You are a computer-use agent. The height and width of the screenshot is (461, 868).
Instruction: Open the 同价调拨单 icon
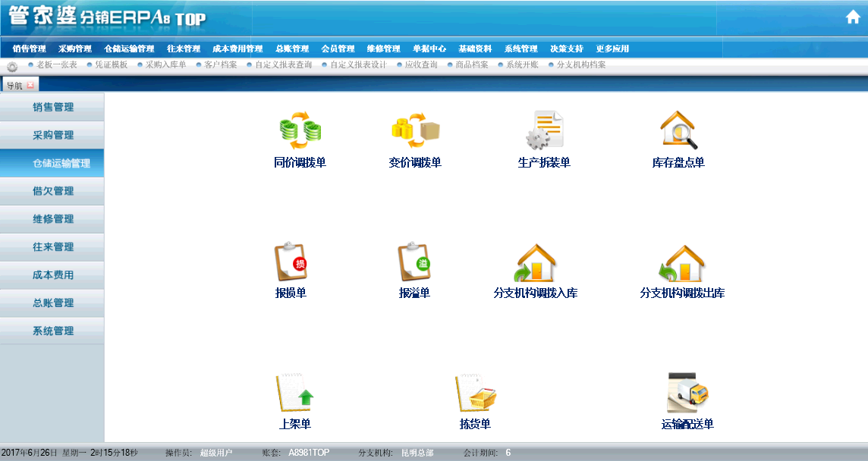click(300, 130)
